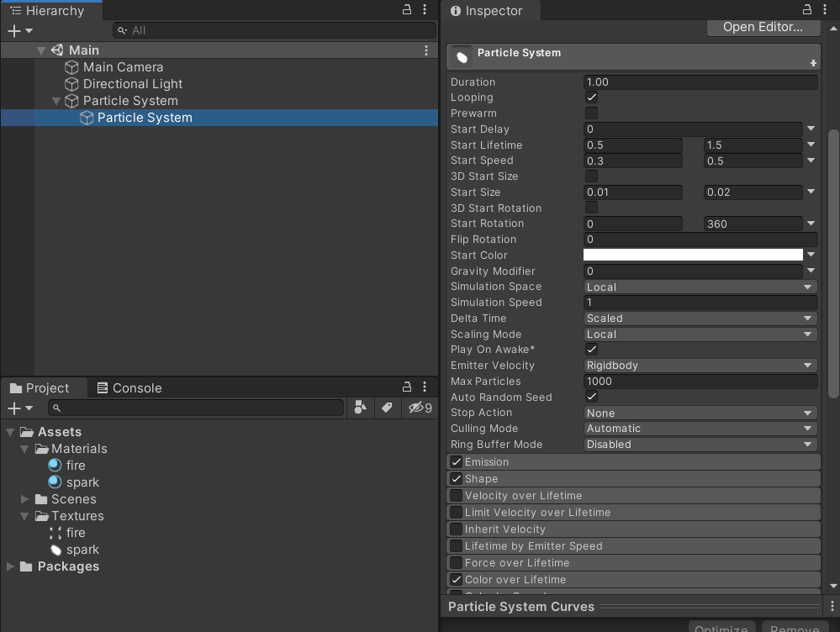Enable the Prewarm checkbox

tap(591, 113)
